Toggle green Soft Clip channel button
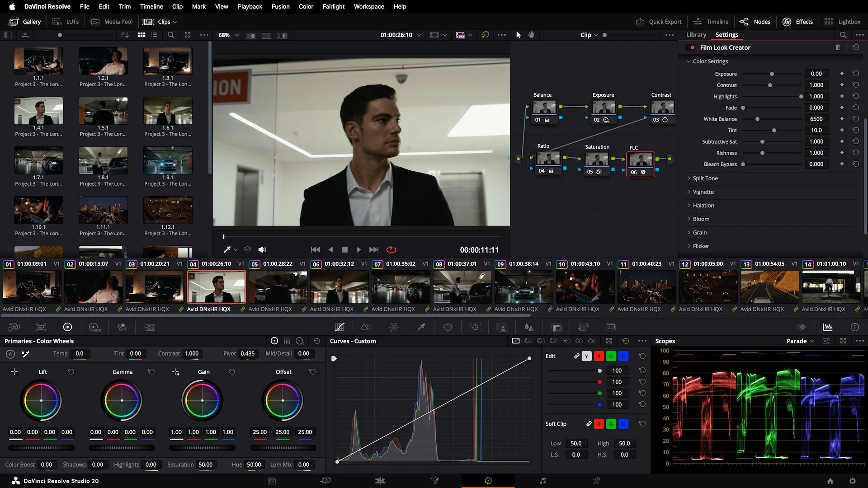 tap(611, 424)
